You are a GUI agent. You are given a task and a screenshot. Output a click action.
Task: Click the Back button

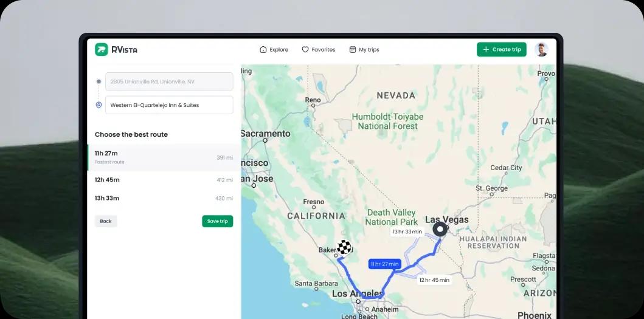pyautogui.click(x=106, y=221)
